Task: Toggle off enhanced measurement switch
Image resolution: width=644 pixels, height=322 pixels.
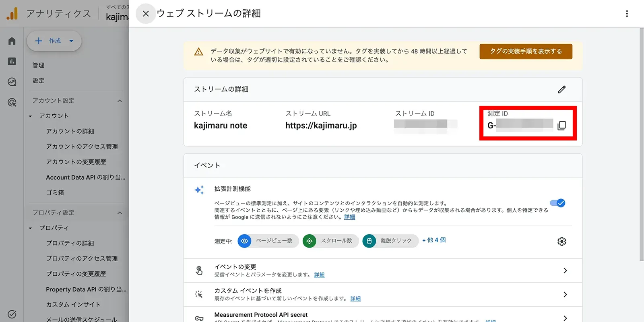Action: coord(557,203)
